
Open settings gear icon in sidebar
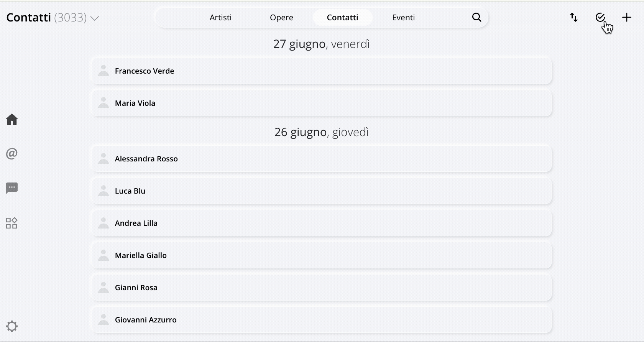click(12, 326)
